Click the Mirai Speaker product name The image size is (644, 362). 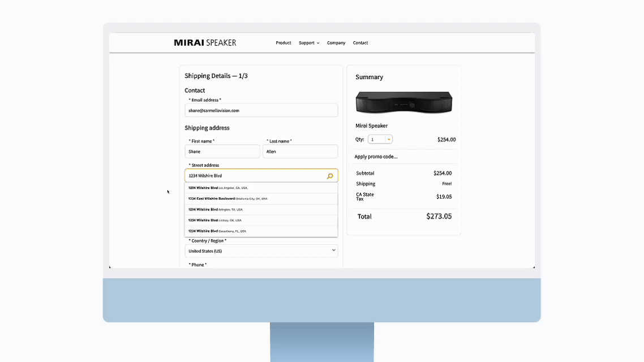(x=371, y=126)
